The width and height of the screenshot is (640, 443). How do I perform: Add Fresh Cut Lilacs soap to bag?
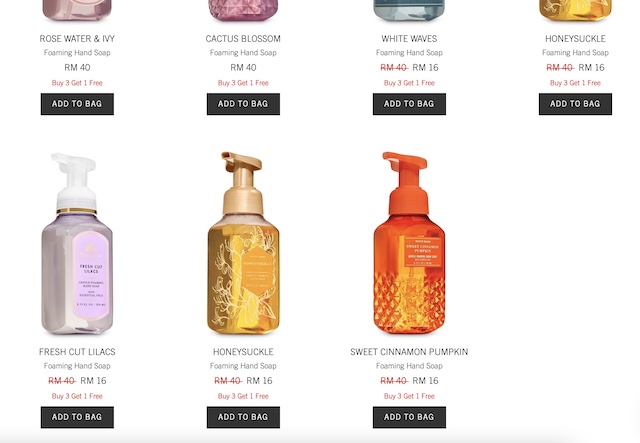[x=77, y=417]
